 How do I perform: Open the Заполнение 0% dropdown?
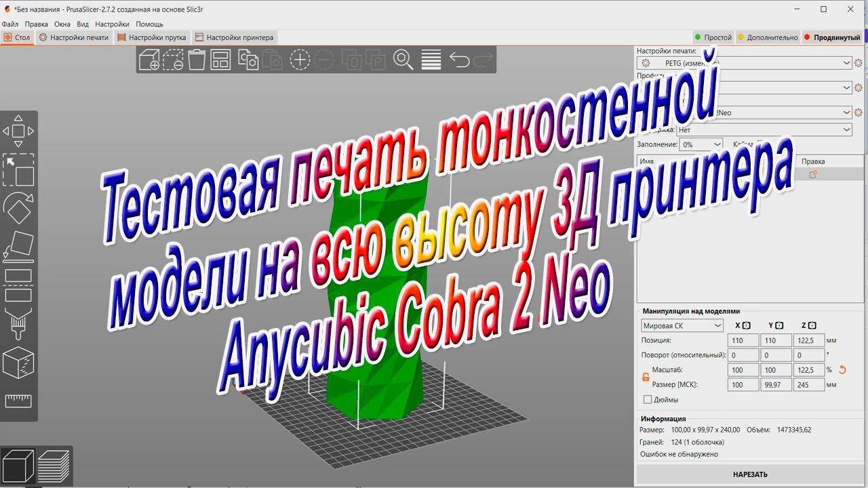point(702,145)
